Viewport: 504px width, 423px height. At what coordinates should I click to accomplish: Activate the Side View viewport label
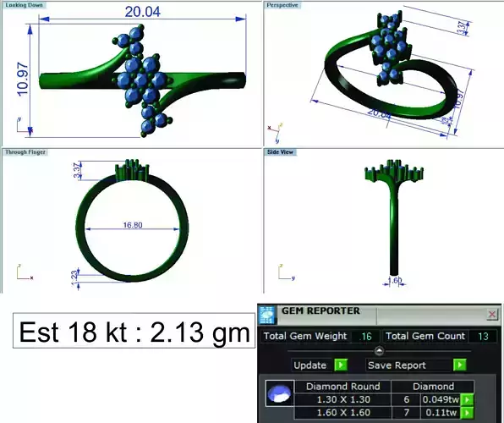pyautogui.click(x=280, y=152)
